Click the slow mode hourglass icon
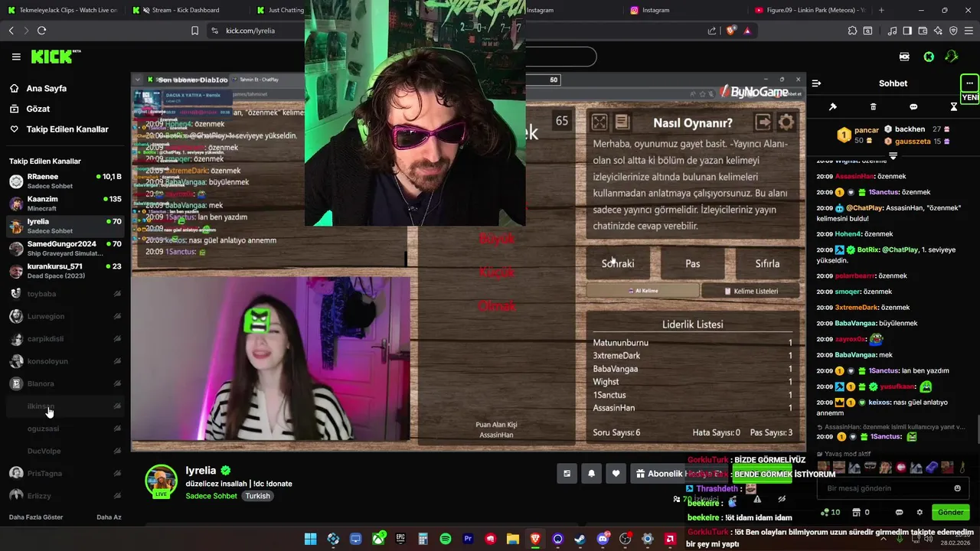 (x=954, y=107)
